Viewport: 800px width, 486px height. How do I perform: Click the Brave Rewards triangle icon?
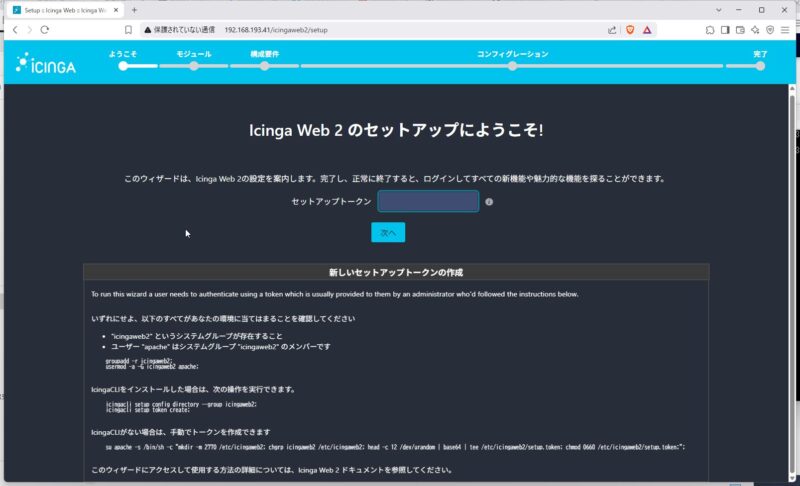pyautogui.click(x=647, y=30)
